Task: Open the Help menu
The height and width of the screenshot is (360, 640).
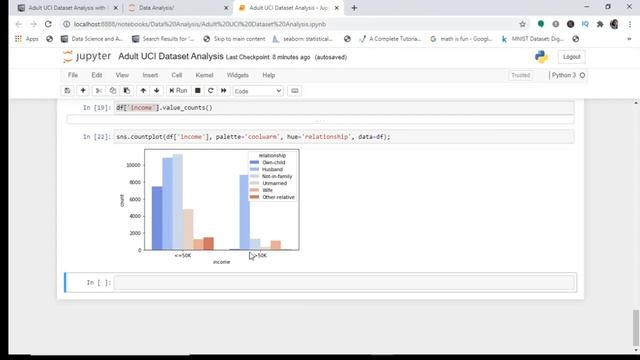Action: [269, 75]
